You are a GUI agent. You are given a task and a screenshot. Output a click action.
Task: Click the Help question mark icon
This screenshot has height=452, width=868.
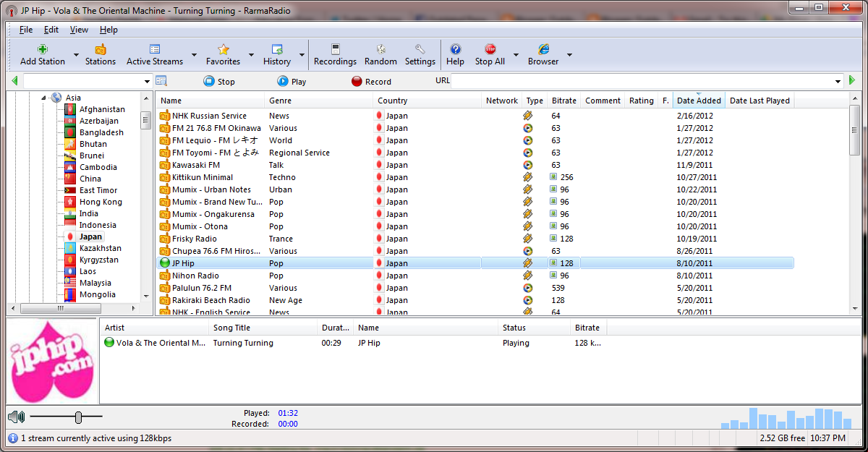(x=456, y=49)
